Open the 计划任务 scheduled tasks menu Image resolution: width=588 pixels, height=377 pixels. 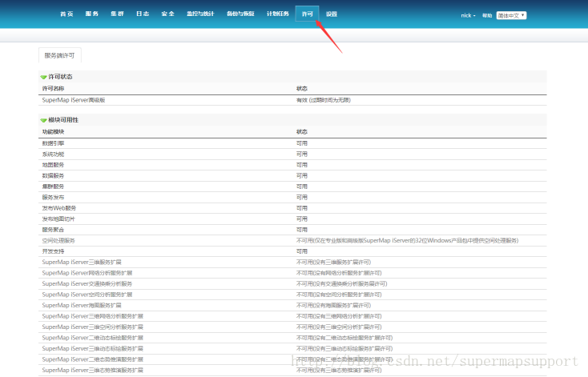(x=278, y=14)
